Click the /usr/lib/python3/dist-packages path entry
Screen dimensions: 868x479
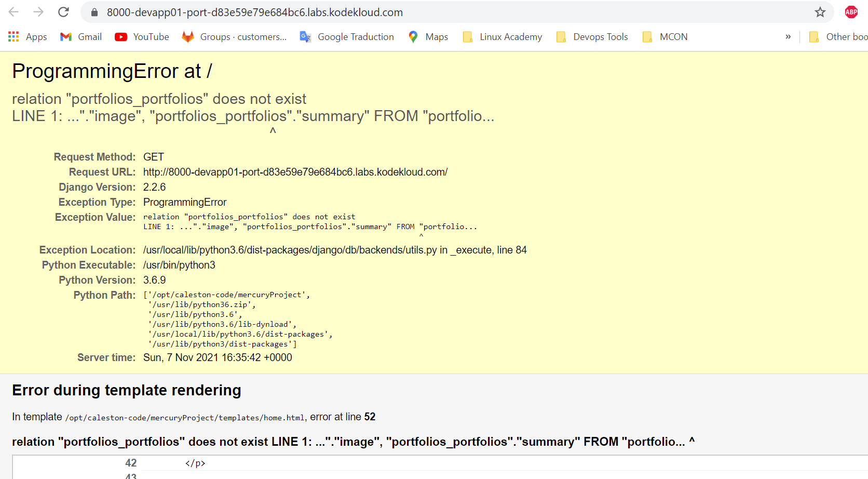pos(222,344)
